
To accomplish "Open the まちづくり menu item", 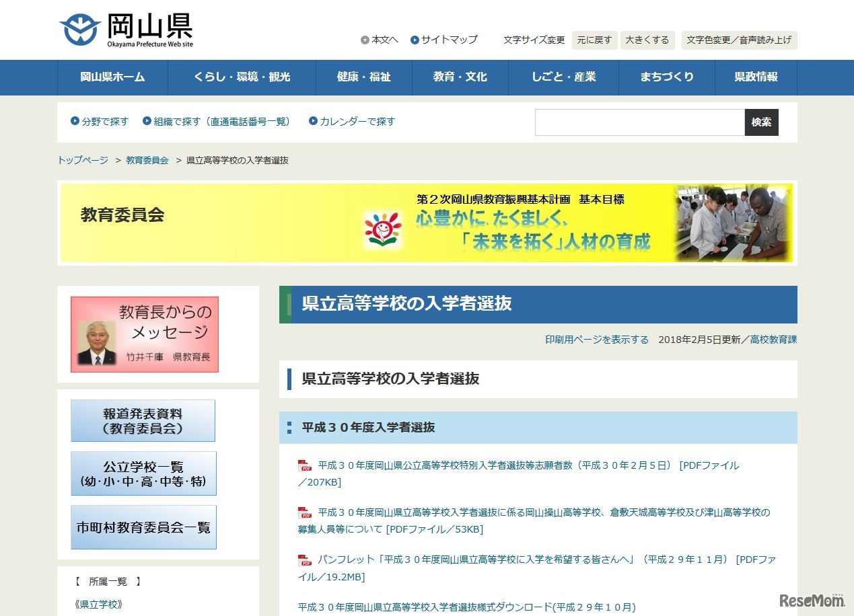I will 666,77.
